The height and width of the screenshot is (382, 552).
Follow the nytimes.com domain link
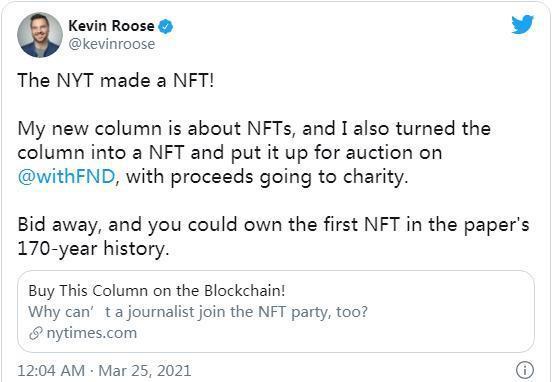92,333
